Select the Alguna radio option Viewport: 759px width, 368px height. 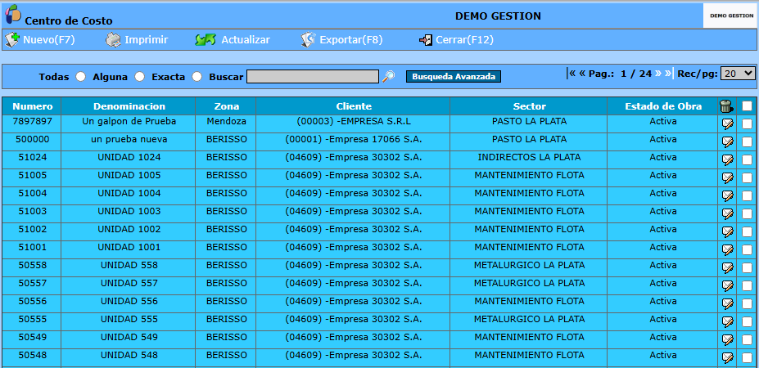point(139,77)
